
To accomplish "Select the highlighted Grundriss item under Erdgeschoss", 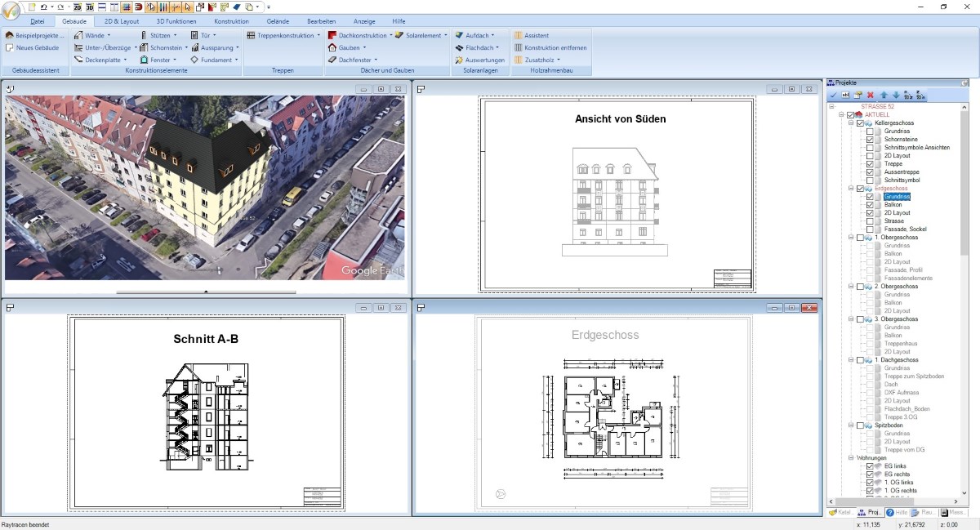I will [897, 197].
